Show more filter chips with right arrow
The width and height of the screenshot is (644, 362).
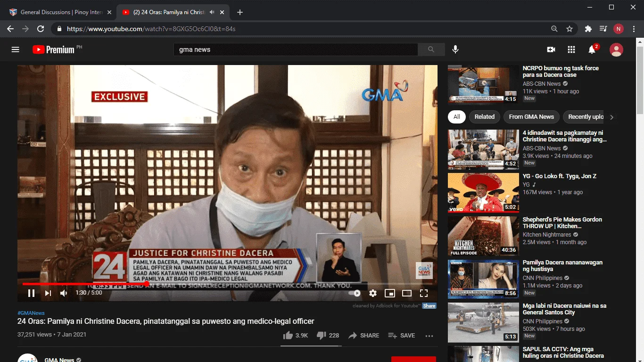pos(611,117)
